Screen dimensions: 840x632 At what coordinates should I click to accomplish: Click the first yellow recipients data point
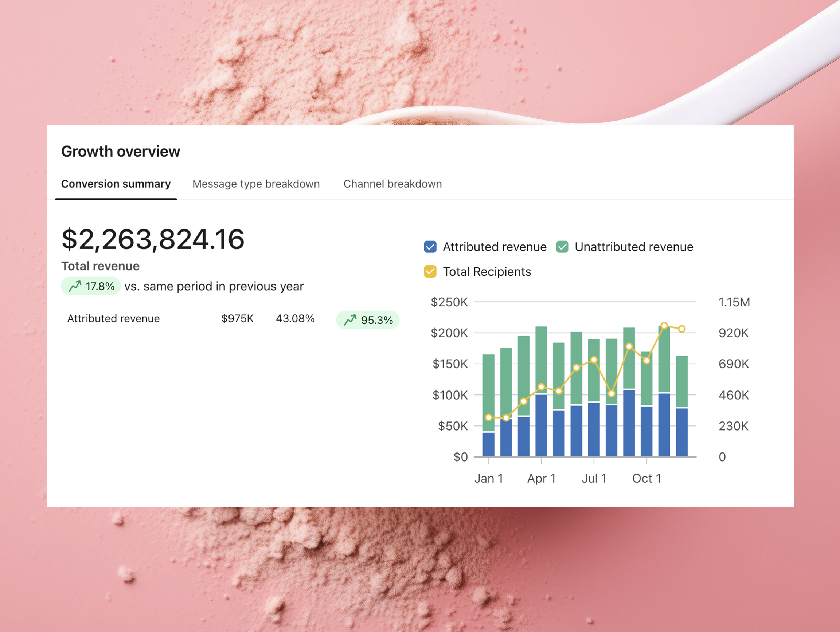pyautogui.click(x=488, y=417)
